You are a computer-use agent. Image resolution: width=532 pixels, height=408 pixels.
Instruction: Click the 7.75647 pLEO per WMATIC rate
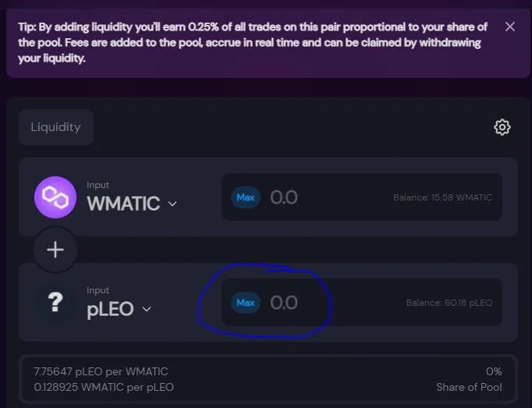[x=101, y=371]
